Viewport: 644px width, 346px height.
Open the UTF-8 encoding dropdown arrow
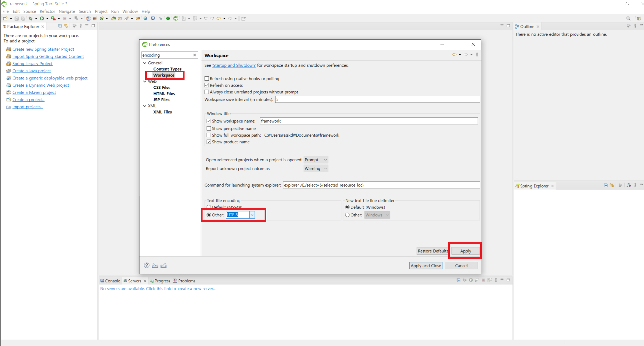pos(252,215)
